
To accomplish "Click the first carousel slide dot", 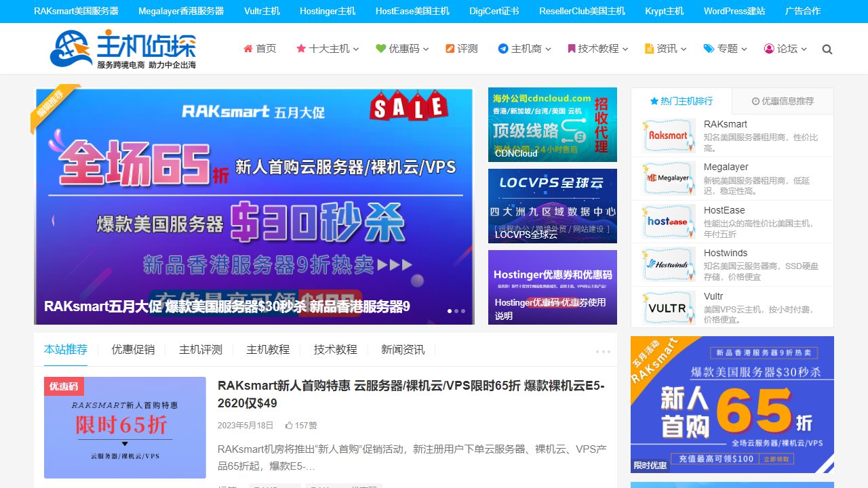I will 449,311.
